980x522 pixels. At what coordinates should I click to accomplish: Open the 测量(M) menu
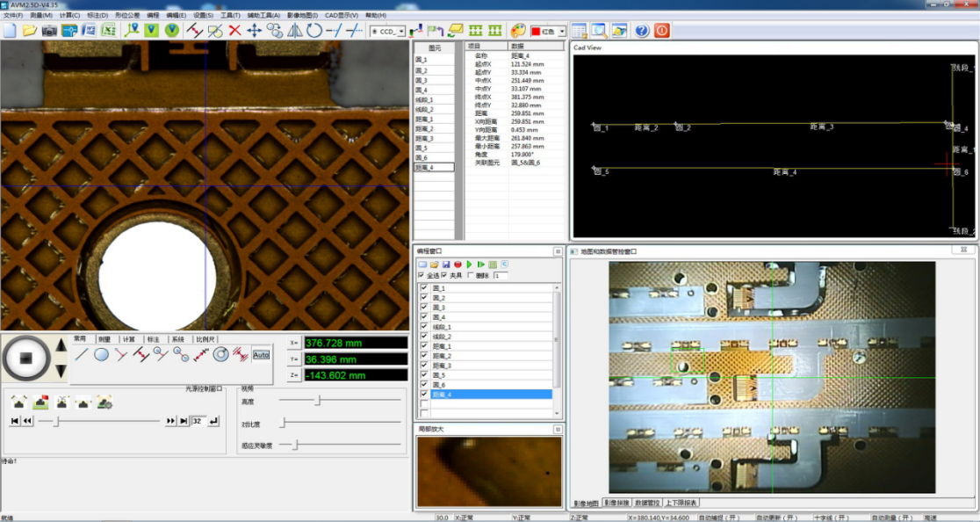[x=40, y=15]
